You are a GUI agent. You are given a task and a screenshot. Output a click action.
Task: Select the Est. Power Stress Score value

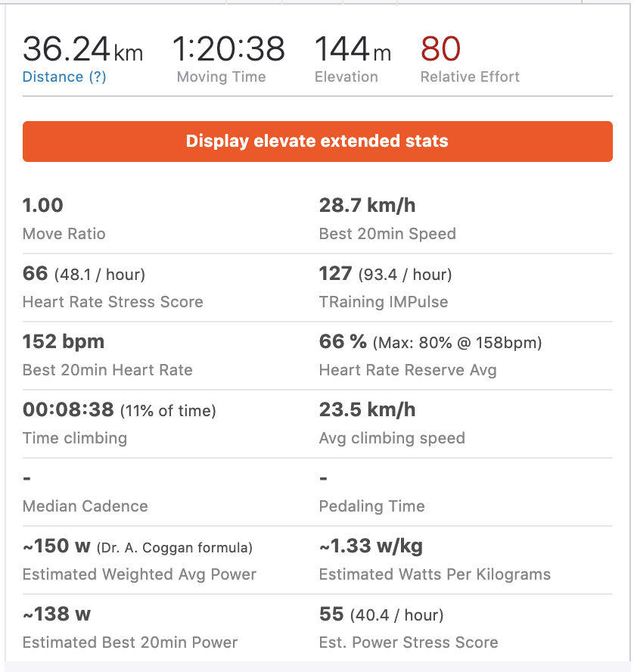pos(331,614)
